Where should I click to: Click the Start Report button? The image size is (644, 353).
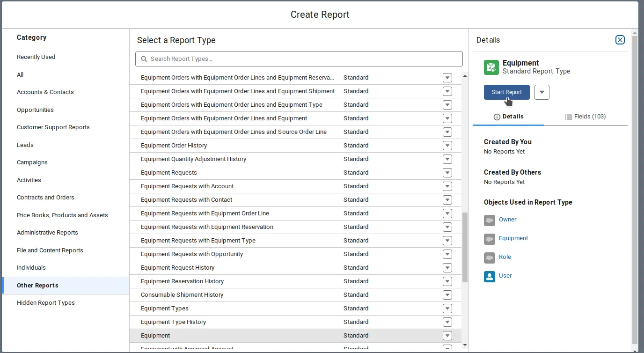(x=507, y=92)
